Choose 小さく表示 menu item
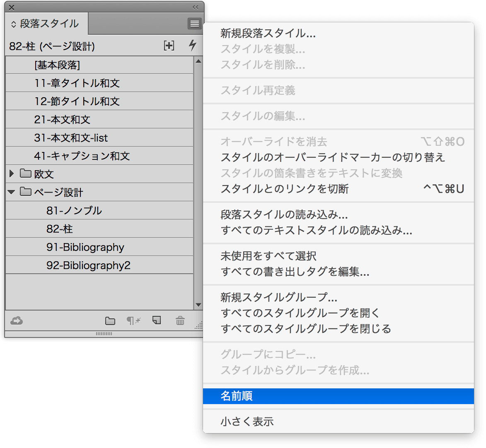 pos(339,422)
